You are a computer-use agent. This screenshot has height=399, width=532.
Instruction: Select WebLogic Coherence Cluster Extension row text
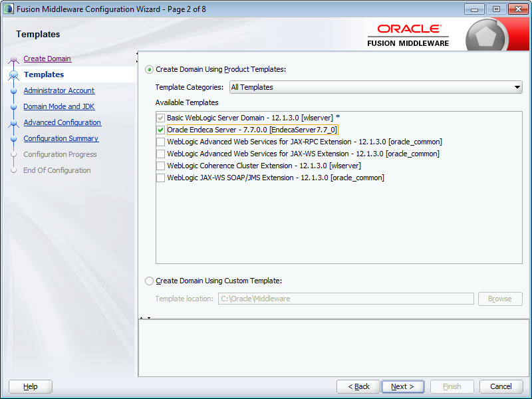coord(264,166)
